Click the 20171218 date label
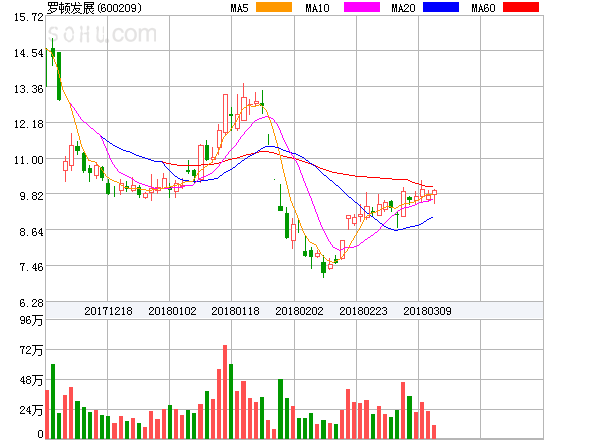The height and width of the screenshot is (440, 600). (108, 311)
